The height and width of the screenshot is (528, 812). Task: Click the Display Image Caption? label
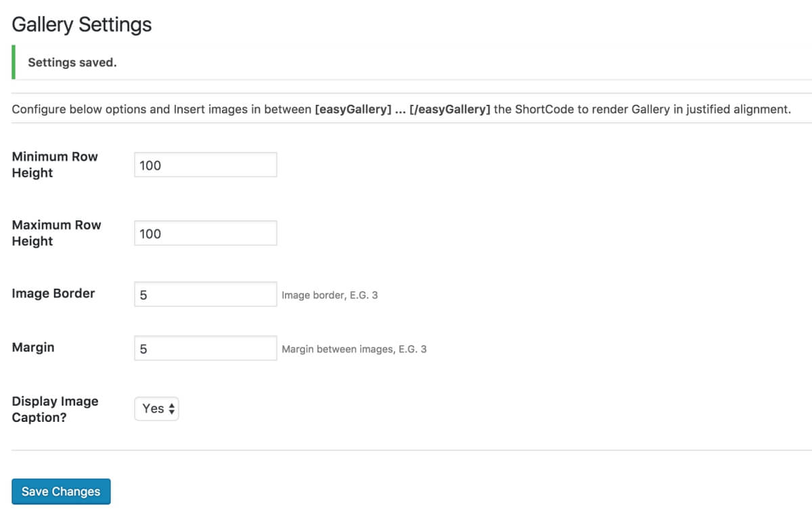point(55,409)
